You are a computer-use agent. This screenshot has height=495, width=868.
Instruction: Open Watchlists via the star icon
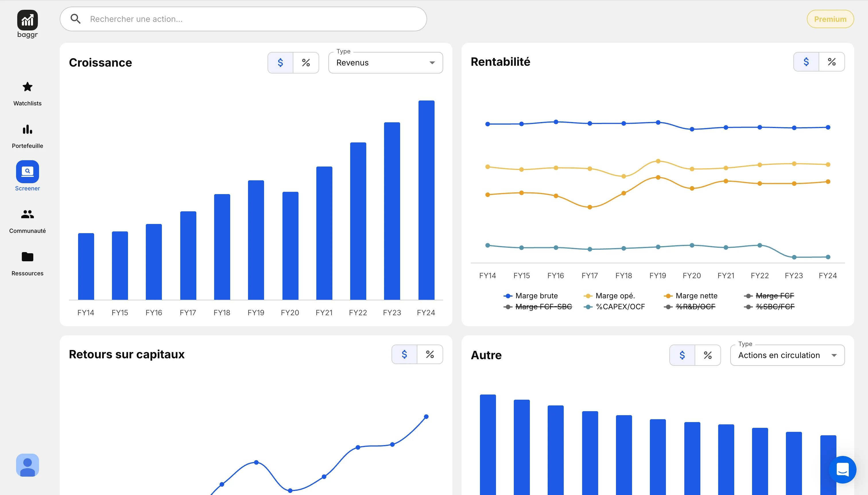[x=27, y=87]
